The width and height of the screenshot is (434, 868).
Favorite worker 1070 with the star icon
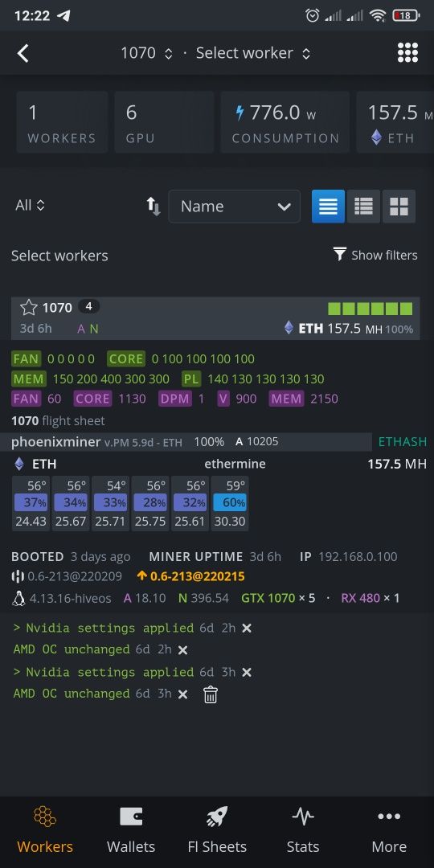29,307
